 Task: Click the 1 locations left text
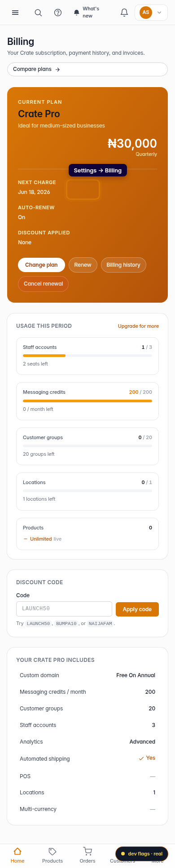[x=39, y=499]
